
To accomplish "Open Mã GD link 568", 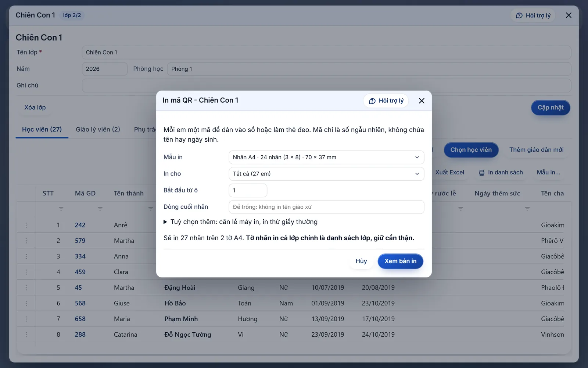I will point(80,303).
